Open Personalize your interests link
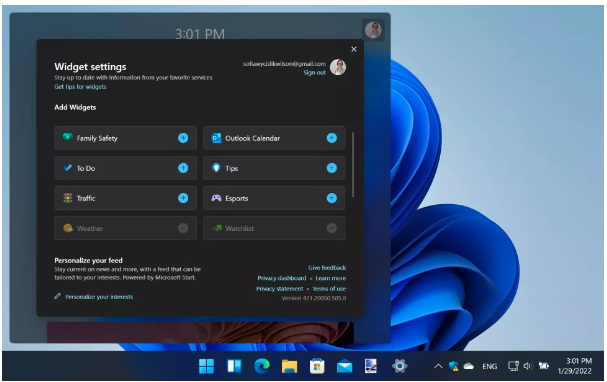 coord(99,297)
